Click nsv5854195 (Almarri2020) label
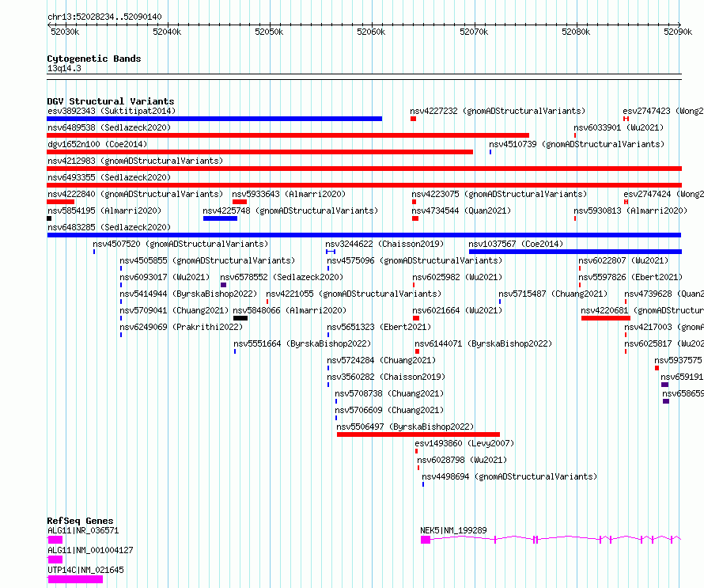 tap(104, 211)
